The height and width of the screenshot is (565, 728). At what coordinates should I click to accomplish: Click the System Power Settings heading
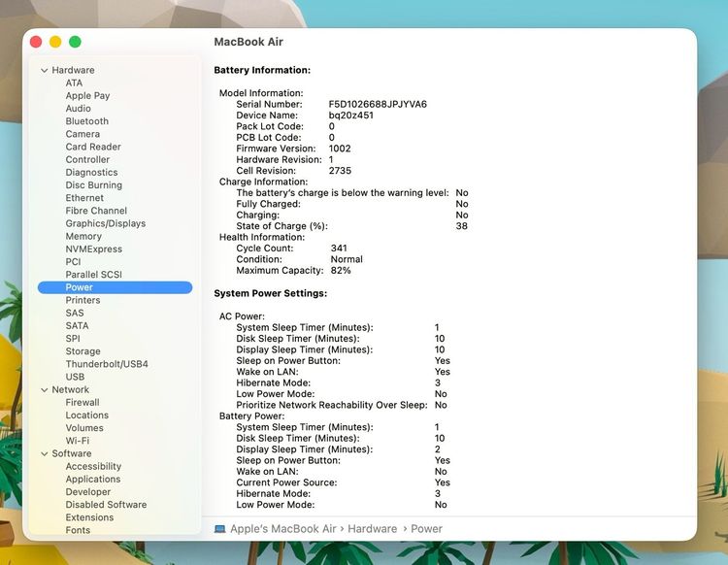(270, 293)
